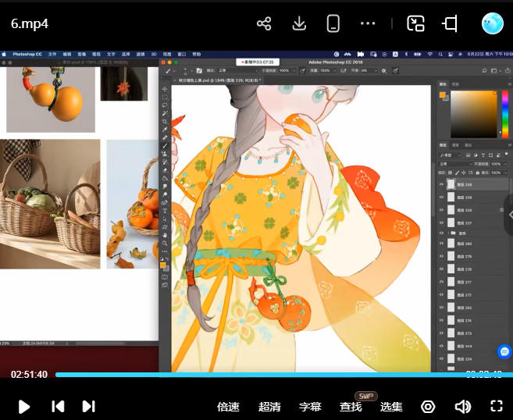
Task: Skip to the next video
Action: [88, 406]
